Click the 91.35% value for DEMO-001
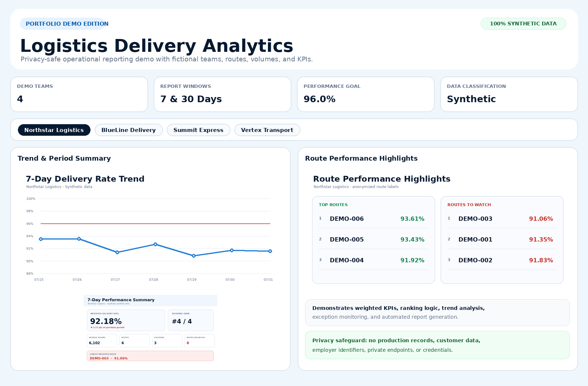Image resolution: width=588 pixels, height=386 pixels. 541,239
